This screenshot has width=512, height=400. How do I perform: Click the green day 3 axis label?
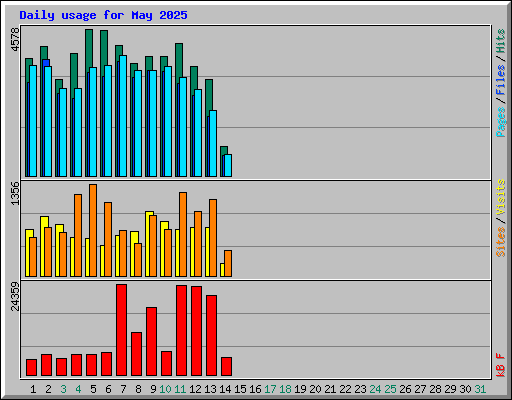click(63, 389)
